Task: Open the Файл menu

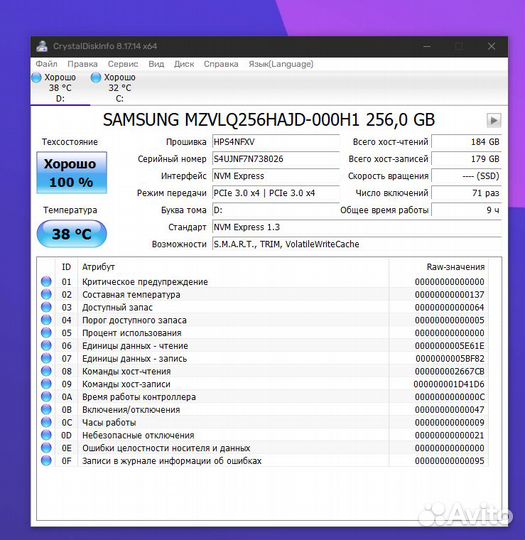Action: 47,64
